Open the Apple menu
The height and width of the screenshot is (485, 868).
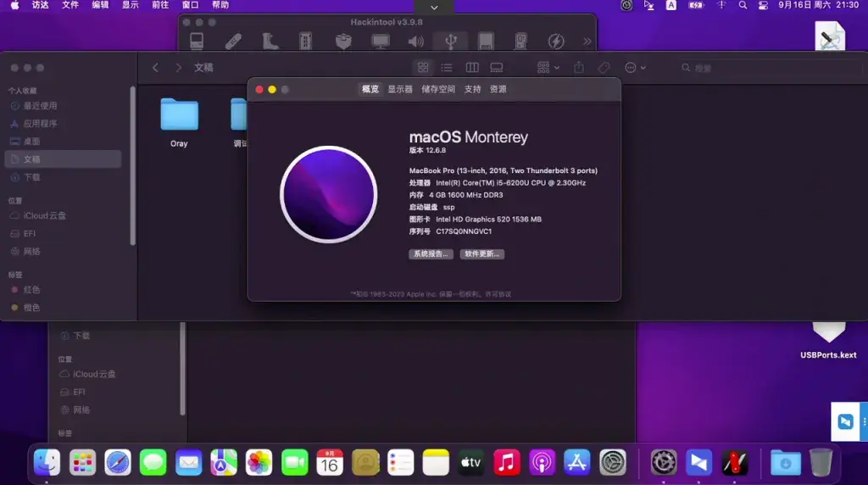15,5
